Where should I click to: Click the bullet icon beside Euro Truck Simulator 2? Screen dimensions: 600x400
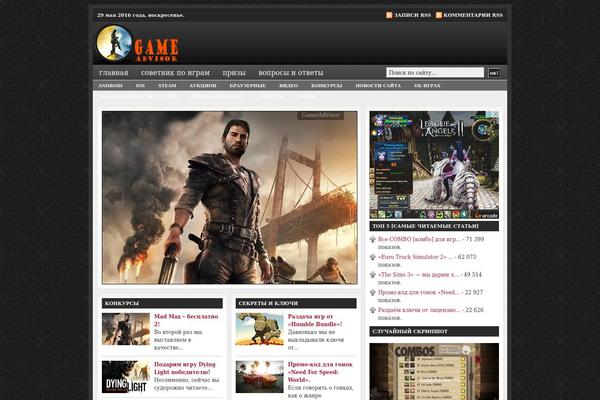pos(373,257)
